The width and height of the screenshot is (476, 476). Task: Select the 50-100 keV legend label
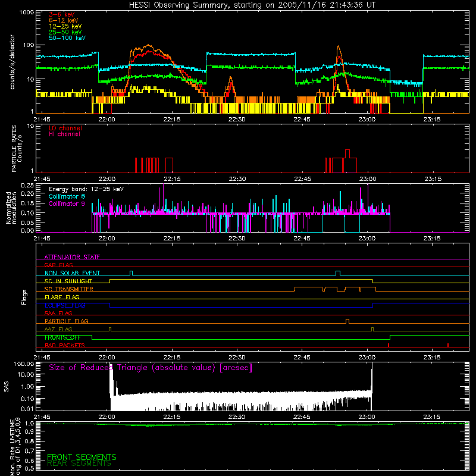[67, 38]
